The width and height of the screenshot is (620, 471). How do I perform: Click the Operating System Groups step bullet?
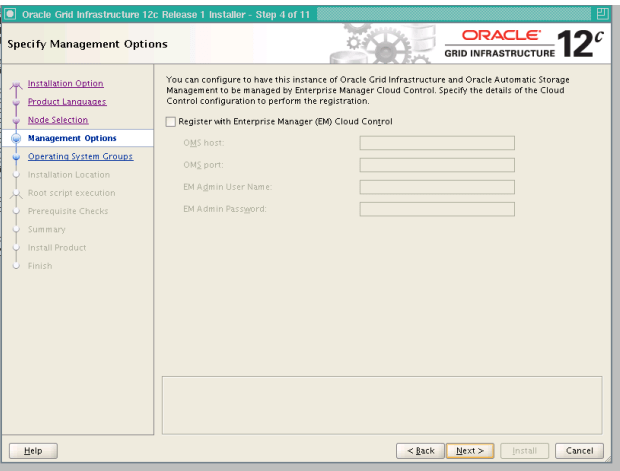pyautogui.click(x=16, y=157)
